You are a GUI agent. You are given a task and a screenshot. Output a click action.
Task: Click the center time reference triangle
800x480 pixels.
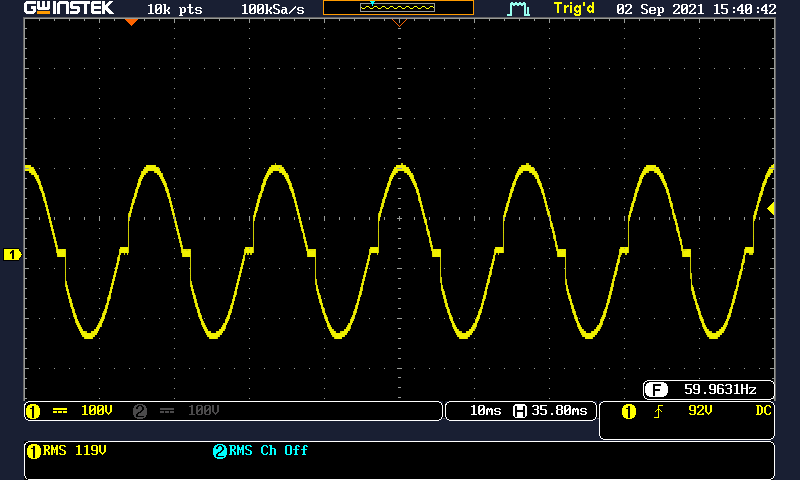(399, 22)
